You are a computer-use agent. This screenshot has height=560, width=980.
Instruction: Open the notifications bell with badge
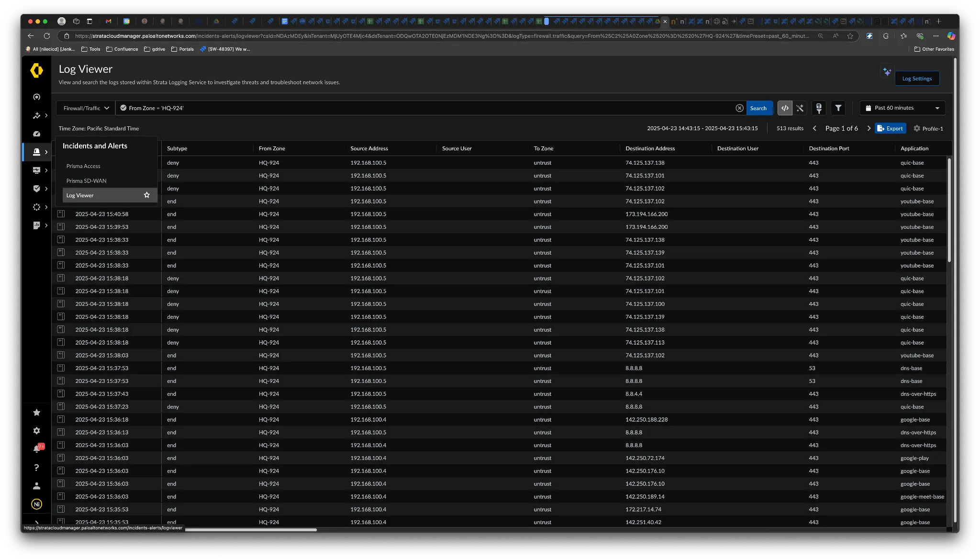click(37, 448)
